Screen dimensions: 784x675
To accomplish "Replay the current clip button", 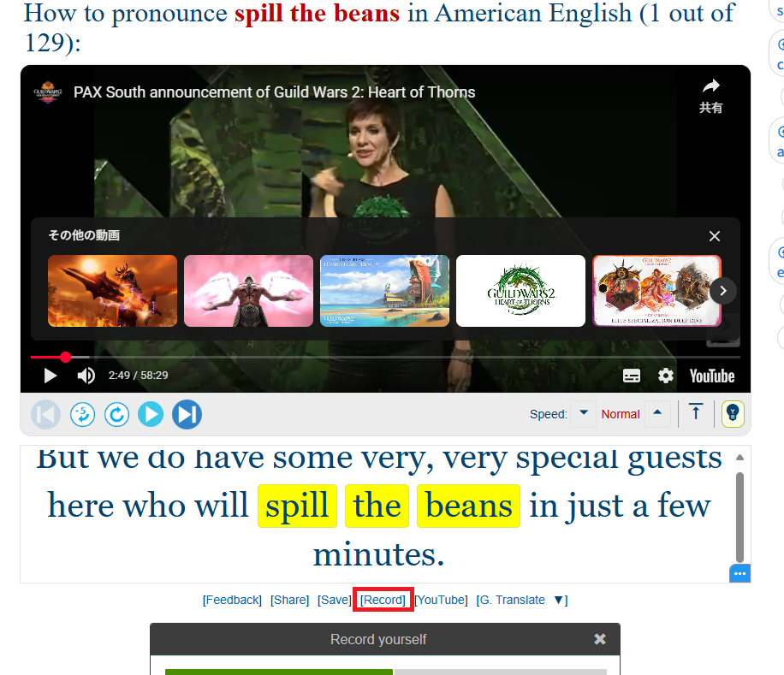I will [117, 415].
